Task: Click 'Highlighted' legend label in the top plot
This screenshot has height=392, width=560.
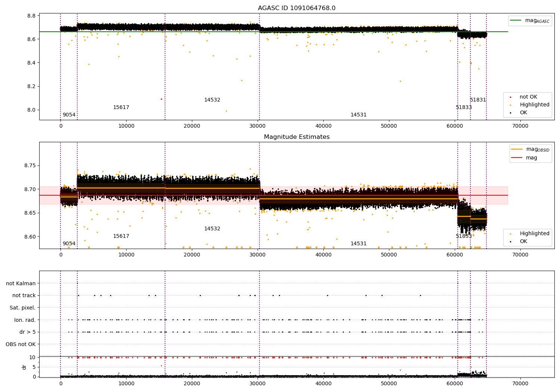Action: pos(535,105)
